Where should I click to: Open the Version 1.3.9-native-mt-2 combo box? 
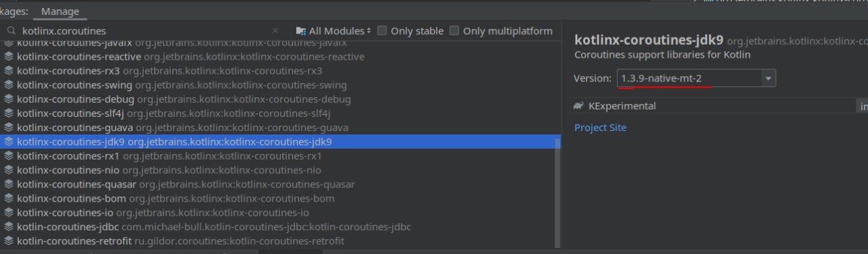[x=696, y=78]
